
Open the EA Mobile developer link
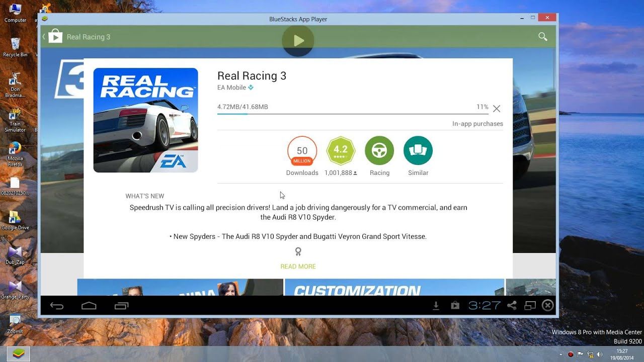[x=231, y=87]
